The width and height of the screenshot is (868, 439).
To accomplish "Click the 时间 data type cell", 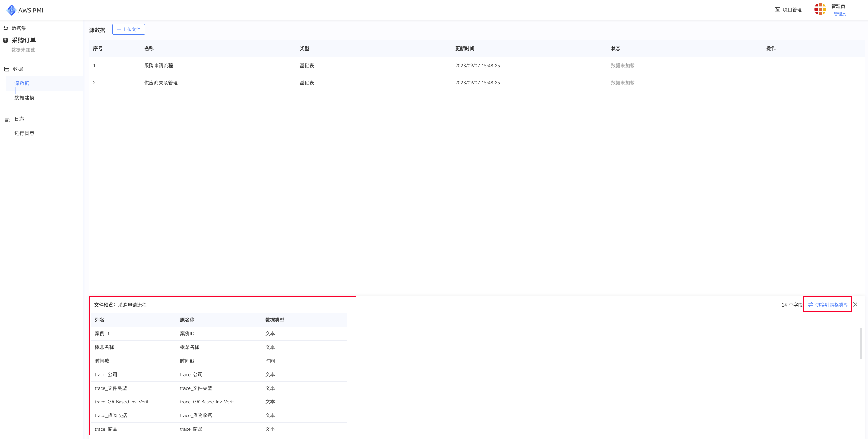I will [270, 361].
